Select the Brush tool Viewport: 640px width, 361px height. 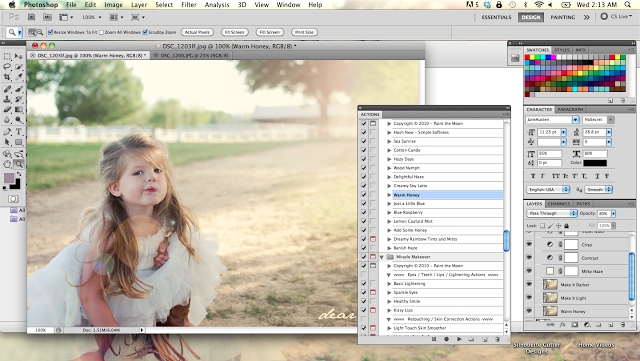tap(19, 89)
